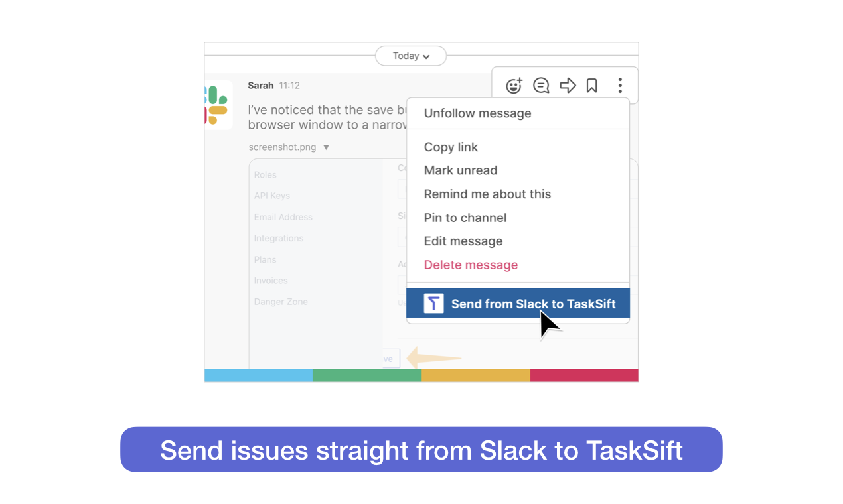Select Integrations in the settings sidebar

(x=278, y=238)
